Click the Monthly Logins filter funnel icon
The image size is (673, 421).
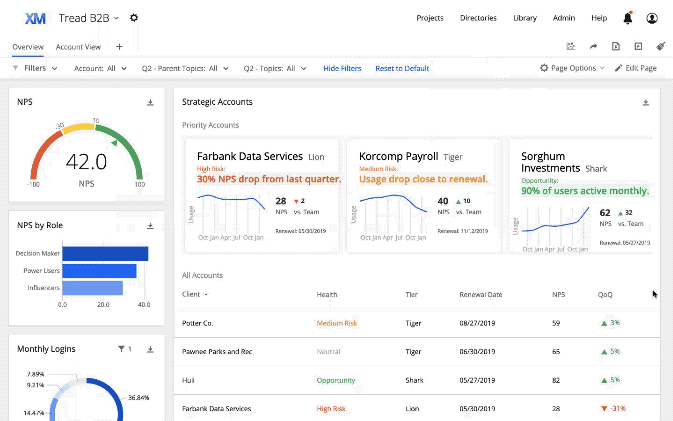point(121,349)
